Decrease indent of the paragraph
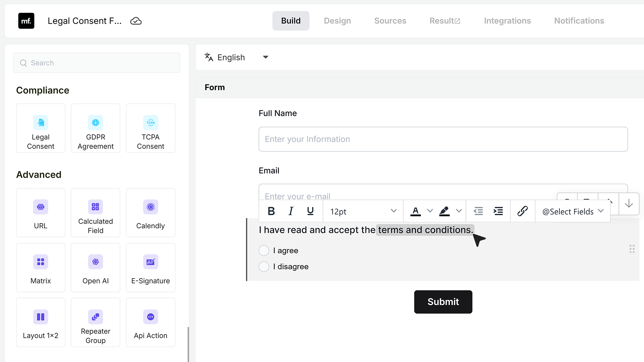 (478, 211)
